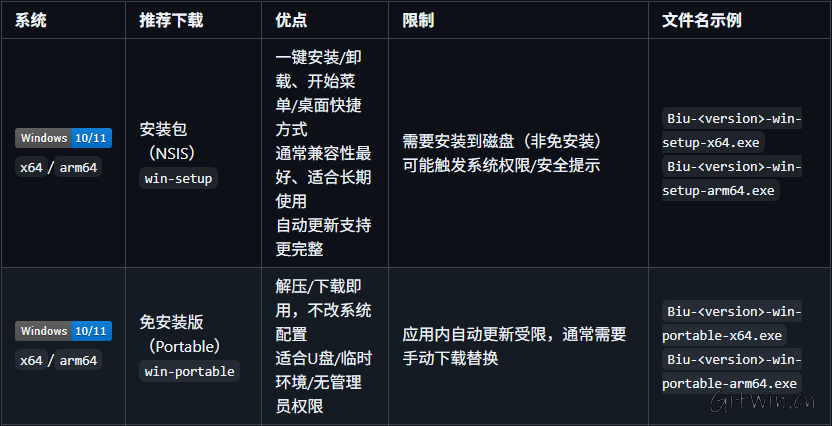Viewport: 832px width, 426px height.
Task: Select the Biu-<version>-win-setup-arm64.exe filename
Action: 733,178
